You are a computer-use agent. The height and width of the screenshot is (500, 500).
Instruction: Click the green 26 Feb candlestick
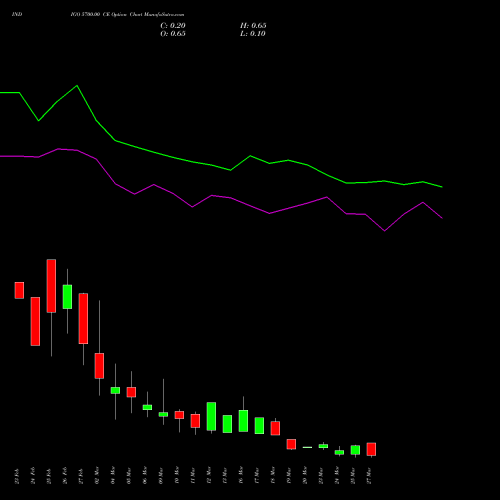coord(67,297)
